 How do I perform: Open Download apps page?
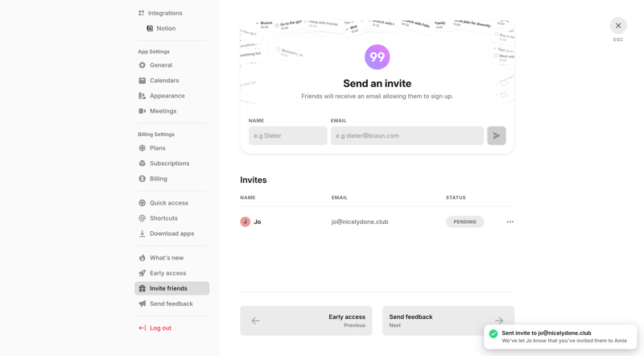(x=172, y=234)
